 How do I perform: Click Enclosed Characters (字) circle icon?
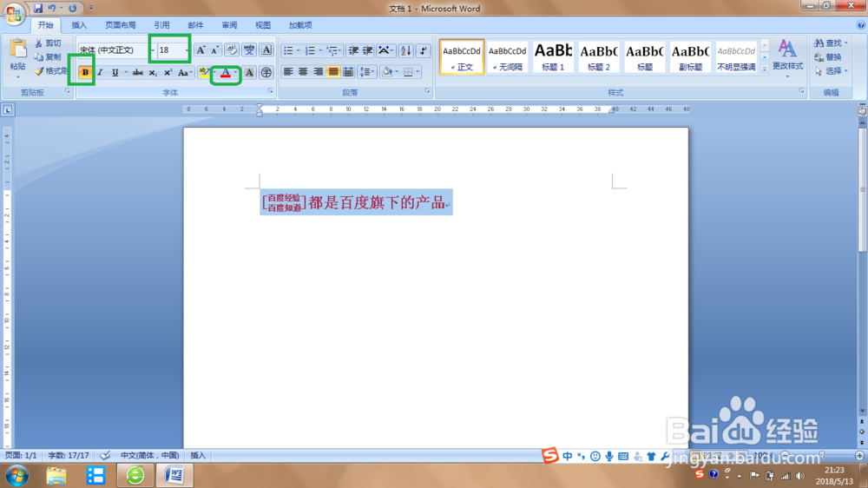(266, 72)
